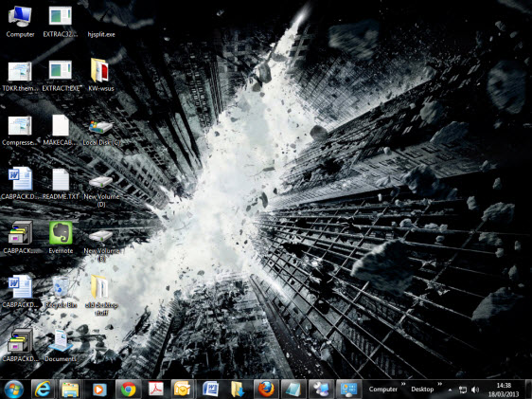Open the folder with blue arrow taskbar icon

(238, 390)
